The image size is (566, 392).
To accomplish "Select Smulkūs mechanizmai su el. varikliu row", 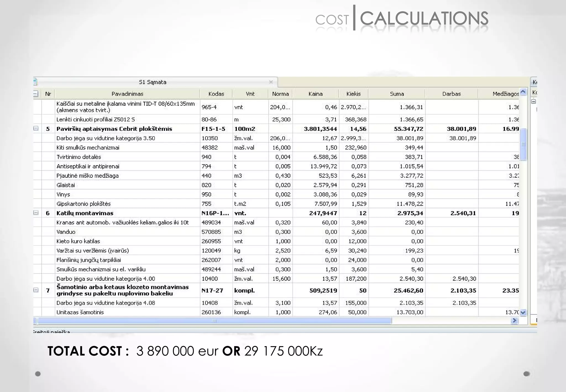I will point(276,270).
